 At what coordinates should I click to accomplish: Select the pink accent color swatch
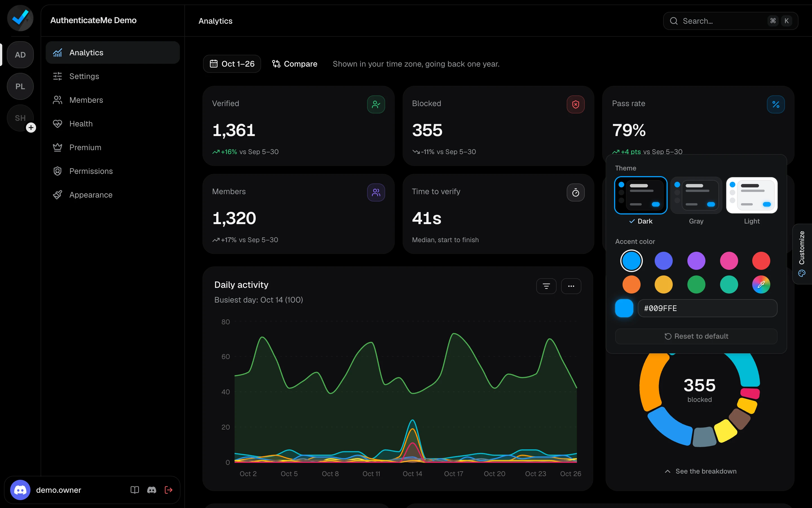[729, 261]
